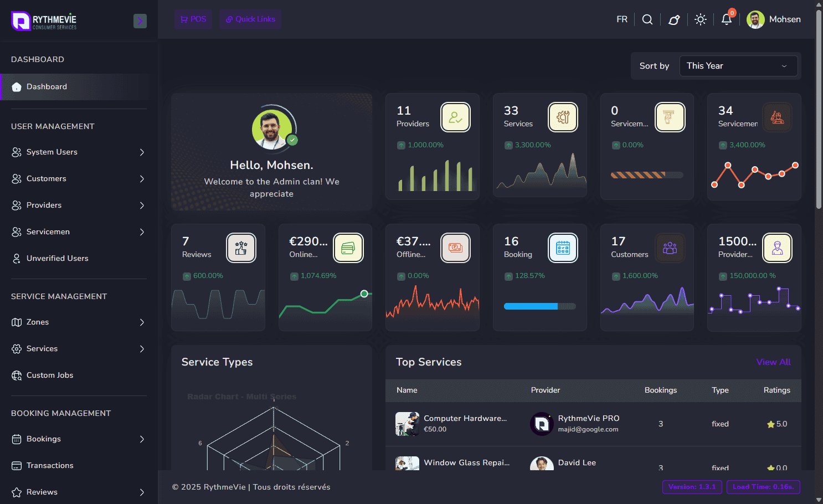Select Dashboard menu item
823x504 pixels.
pyautogui.click(x=75, y=87)
